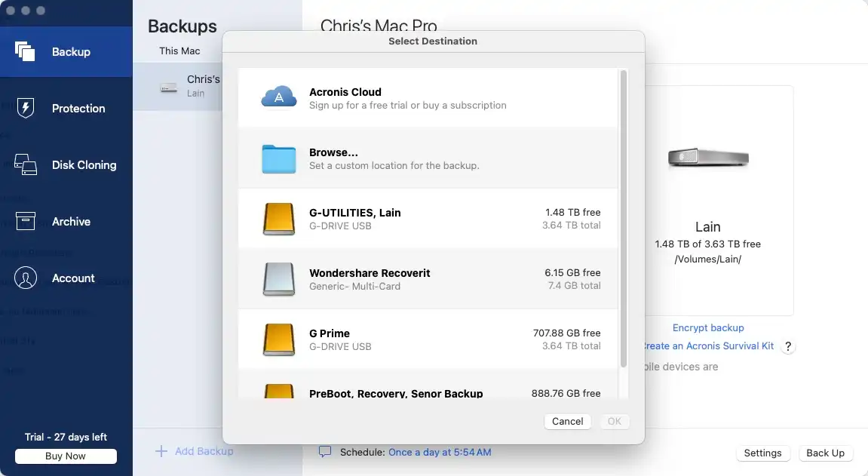Select G Prime destination
The image size is (868, 476).
pos(428,339)
